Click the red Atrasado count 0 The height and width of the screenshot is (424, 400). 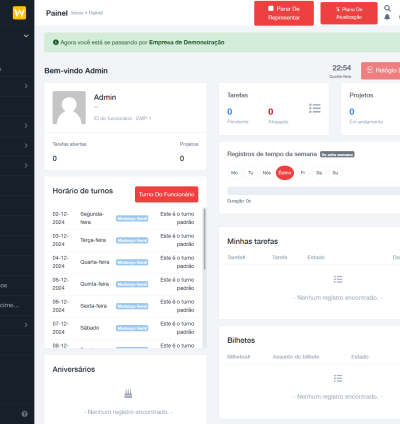point(271,112)
